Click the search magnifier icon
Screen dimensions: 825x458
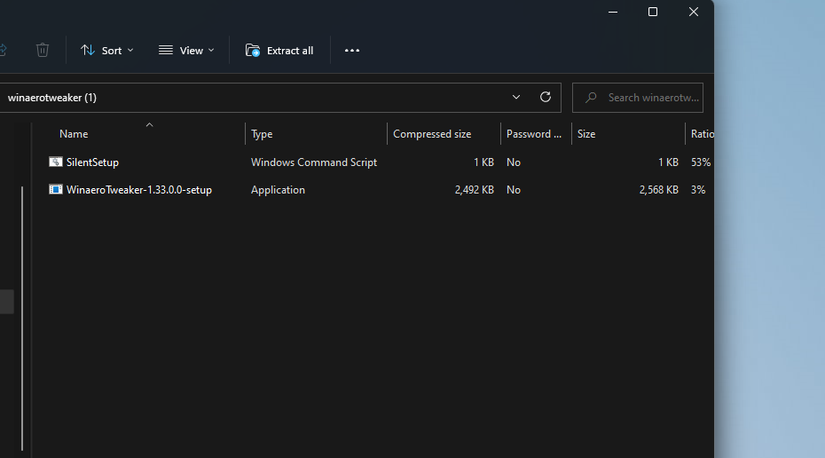pyautogui.click(x=591, y=97)
